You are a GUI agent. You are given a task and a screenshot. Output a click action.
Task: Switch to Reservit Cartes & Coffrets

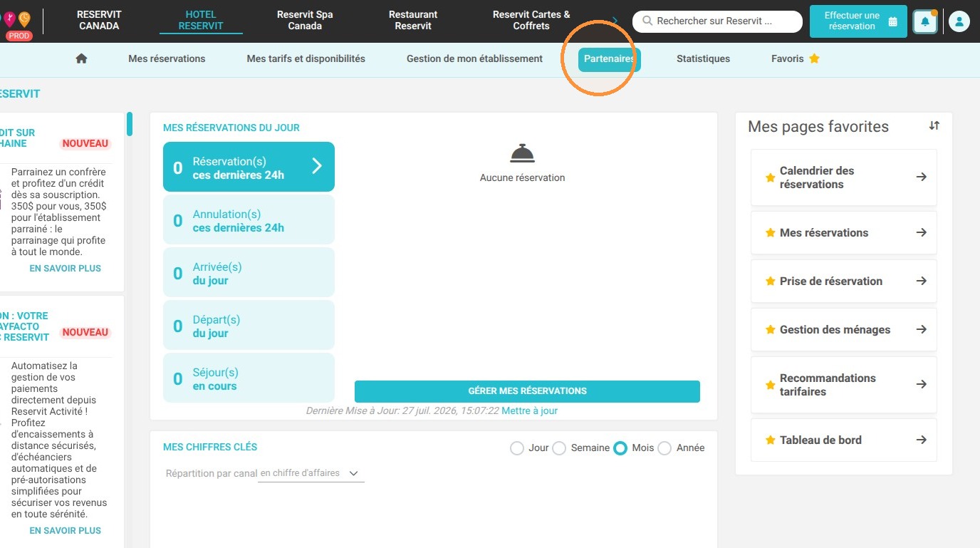[x=531, y=20]
